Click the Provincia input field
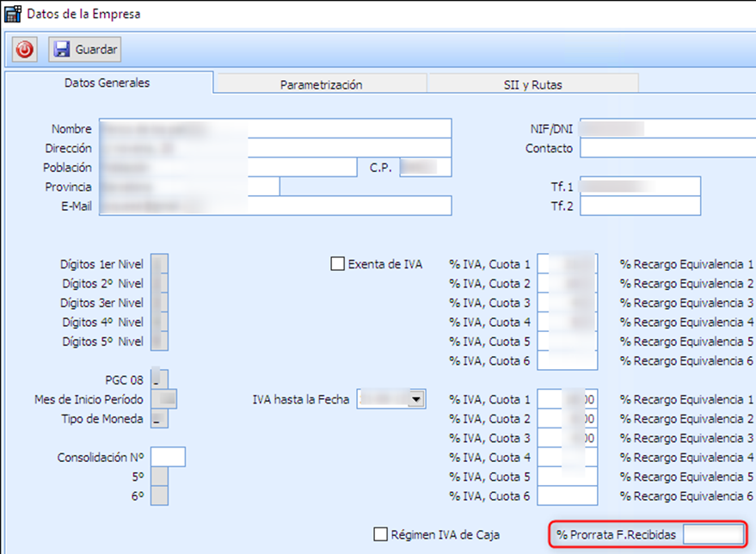 coord(189,187)
